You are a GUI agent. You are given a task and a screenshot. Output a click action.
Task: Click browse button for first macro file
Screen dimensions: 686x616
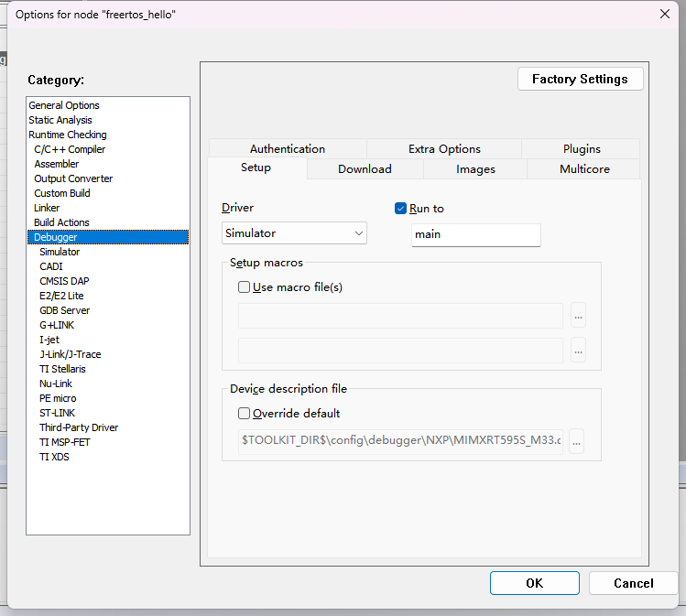tap(577, 316)
